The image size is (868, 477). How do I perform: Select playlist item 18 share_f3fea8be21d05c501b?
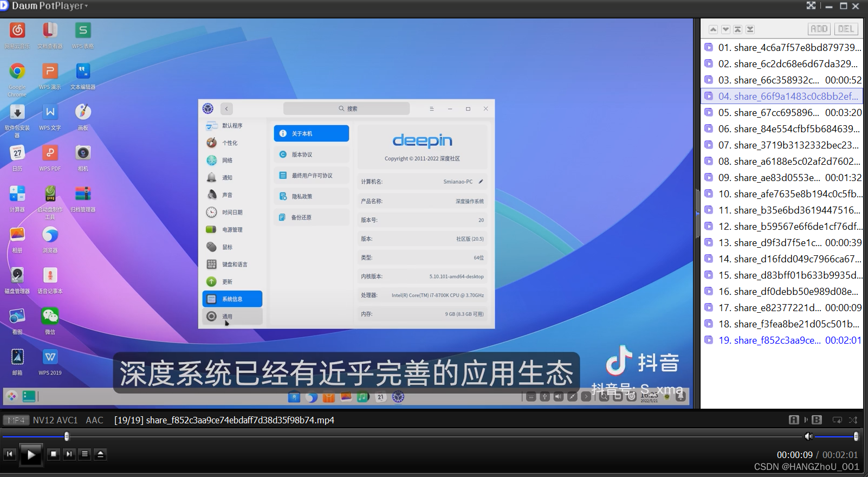782,324
